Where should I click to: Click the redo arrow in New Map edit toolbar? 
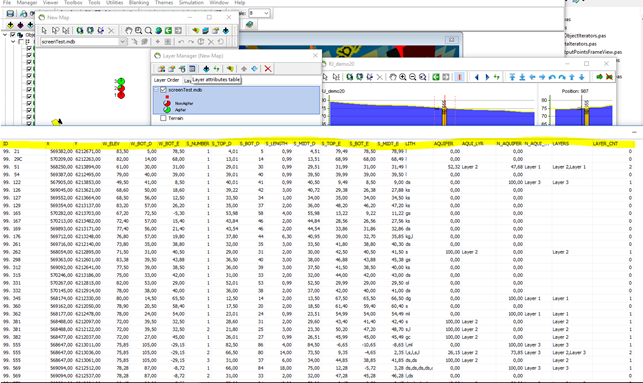point(191,41)
